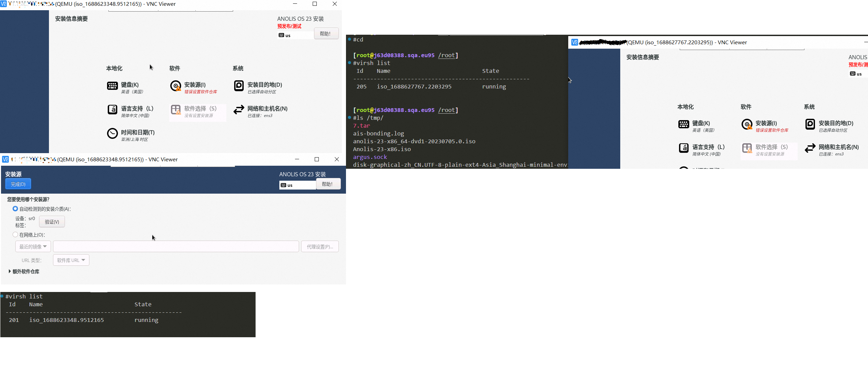868x375 pixels.
Task: Open the recent mirrors dropdown
Action: click(x=33, y=246)
